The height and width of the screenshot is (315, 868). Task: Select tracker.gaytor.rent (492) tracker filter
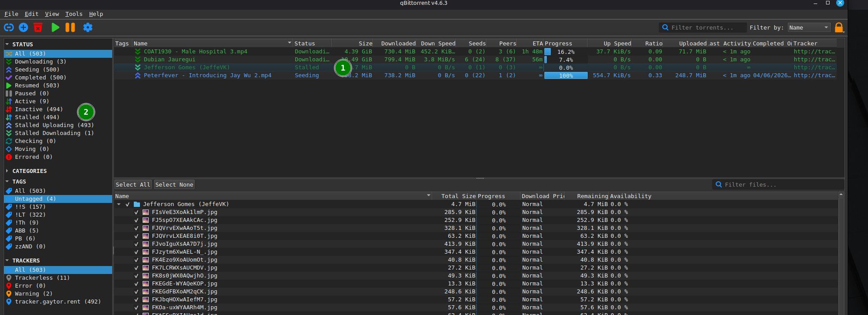[x=58, y=302]
